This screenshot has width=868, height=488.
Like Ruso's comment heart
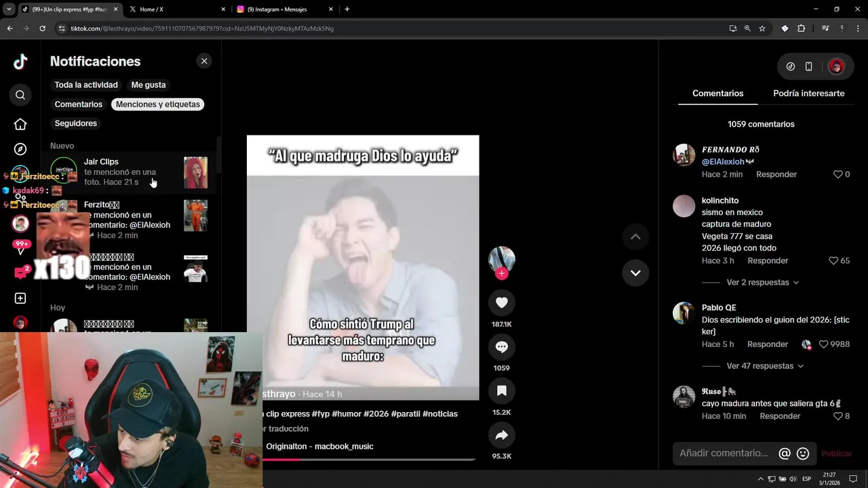click(x=837, y=416)
